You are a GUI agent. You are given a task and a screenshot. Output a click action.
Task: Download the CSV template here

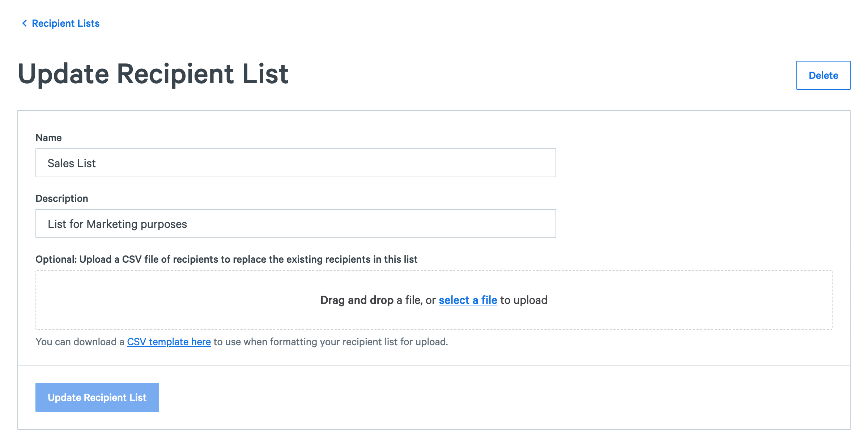[x=169, y=342]
